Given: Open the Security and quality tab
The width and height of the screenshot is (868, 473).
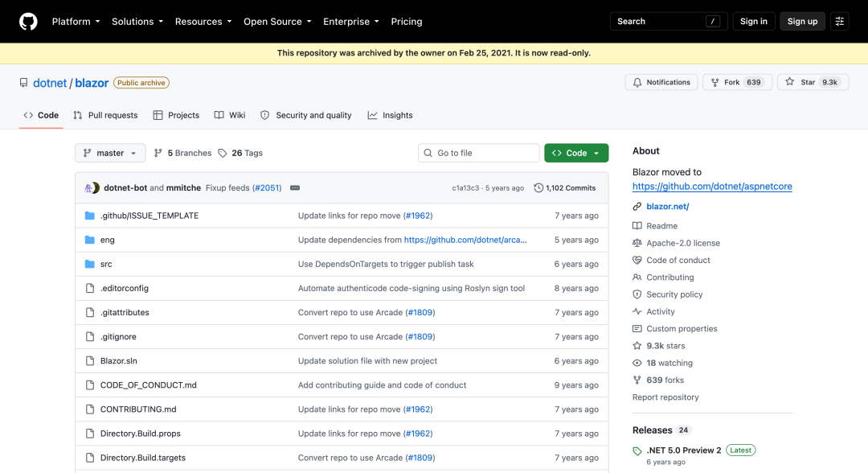Looking at the screenshot, I should (306, 115).
